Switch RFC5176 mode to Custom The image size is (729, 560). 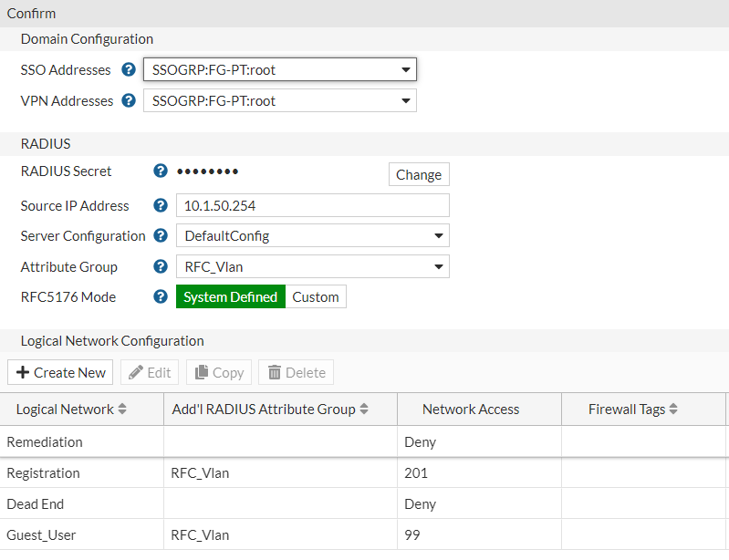316,296
